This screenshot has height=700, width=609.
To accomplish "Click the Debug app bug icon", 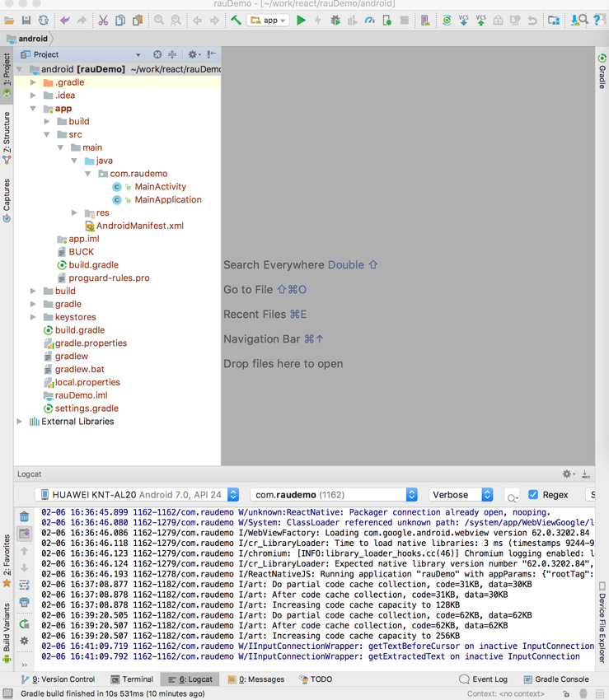I will [335, 21].
